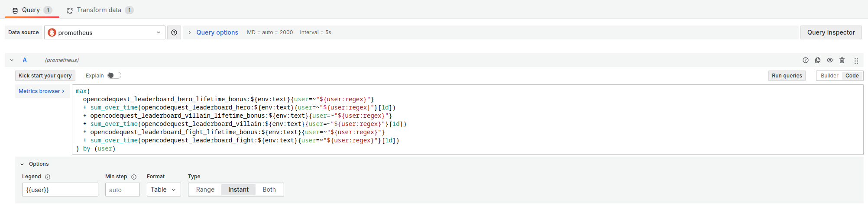This screenshot has width=868, height=209.
Task: Click the query A help icon
Action: coord(805,60)
